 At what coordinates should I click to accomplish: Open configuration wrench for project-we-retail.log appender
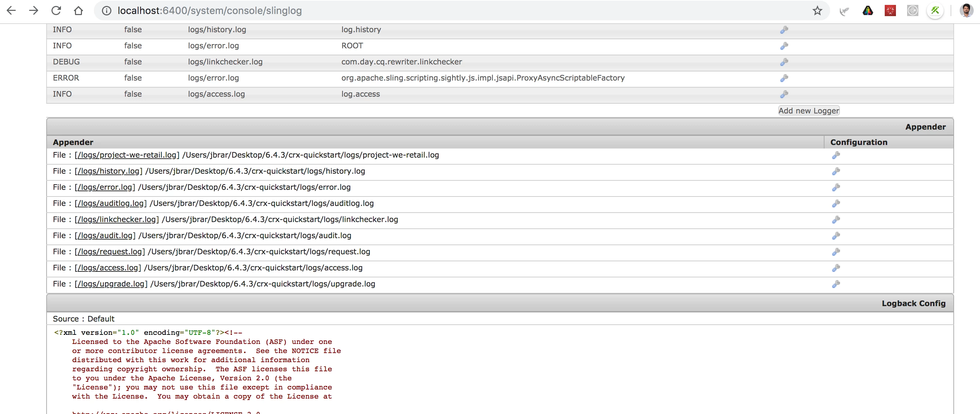click(835, 155)
